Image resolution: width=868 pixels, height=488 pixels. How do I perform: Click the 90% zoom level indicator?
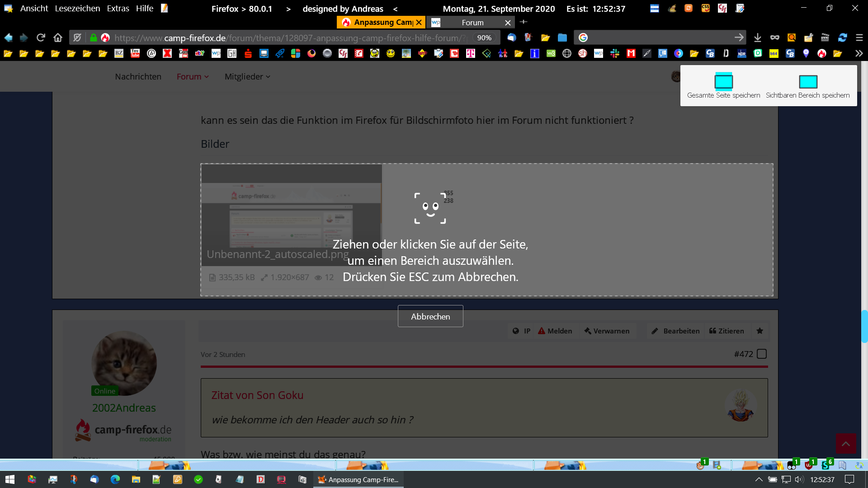(484, 38)
